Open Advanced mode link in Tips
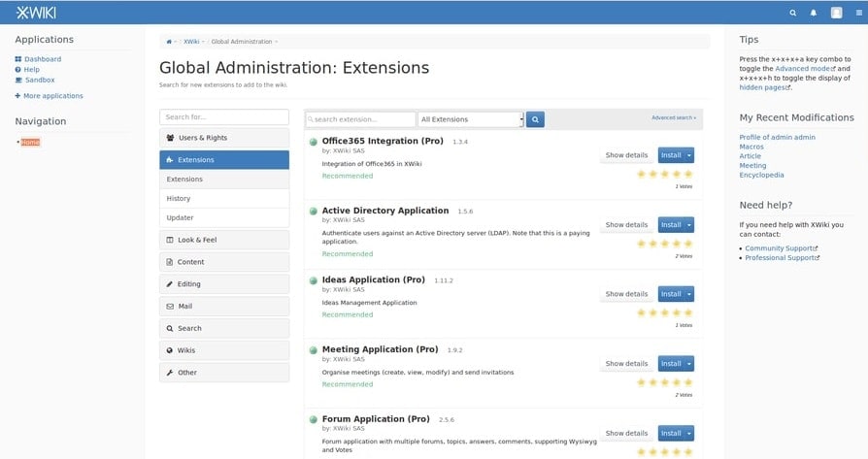The width and height of the screenshot is (868, 459). (805, 69)
